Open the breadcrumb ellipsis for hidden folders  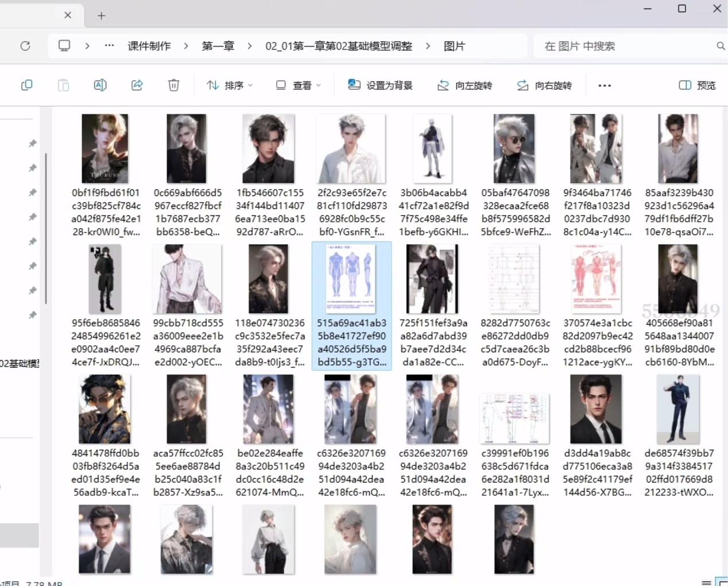tap(109, 46)
